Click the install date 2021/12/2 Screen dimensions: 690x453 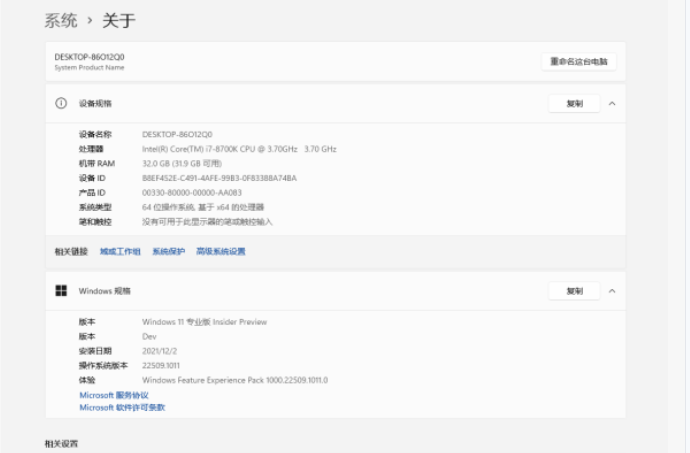(159, 351)
